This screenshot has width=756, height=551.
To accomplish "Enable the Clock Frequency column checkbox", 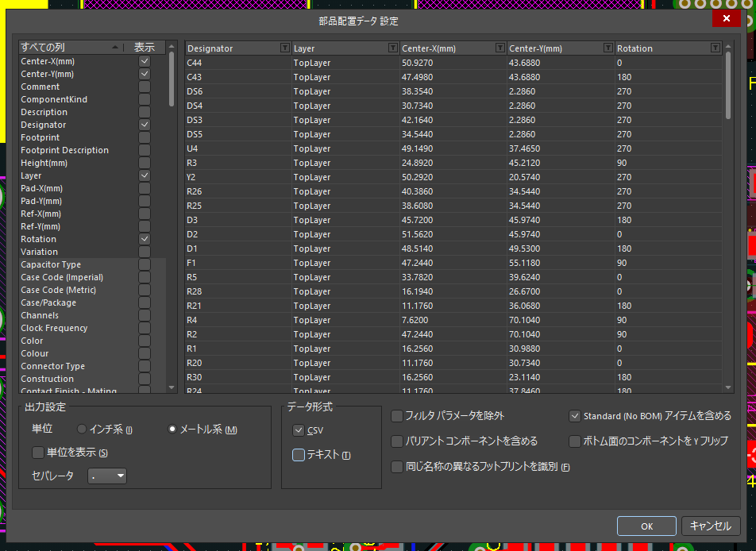I will click(145, 328).
